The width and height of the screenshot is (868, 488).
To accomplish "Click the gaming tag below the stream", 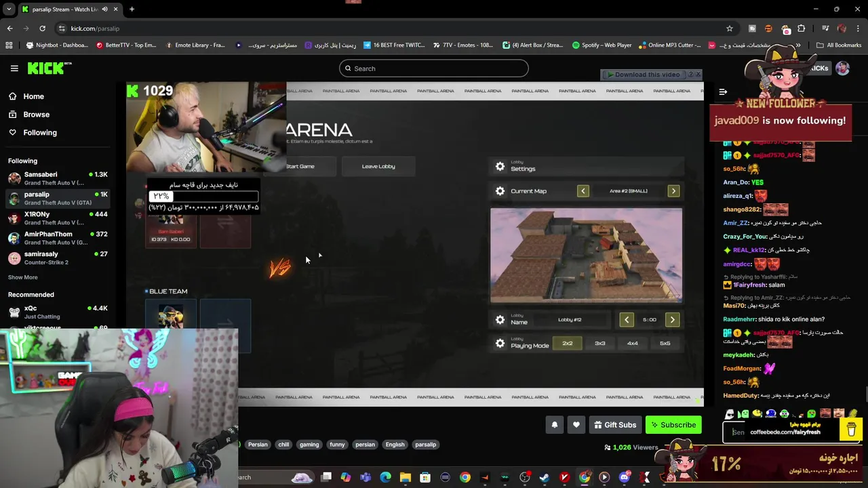I will pyautogui.click(x=309, y=445).
